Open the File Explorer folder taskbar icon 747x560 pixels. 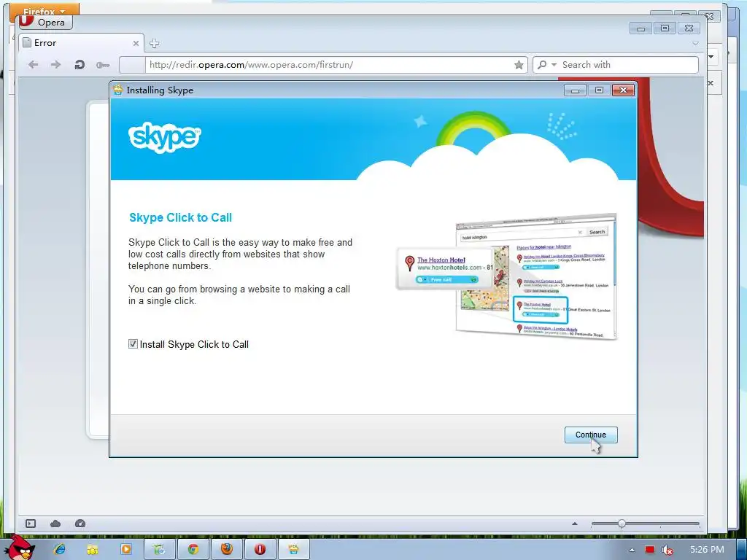(93, 549)
